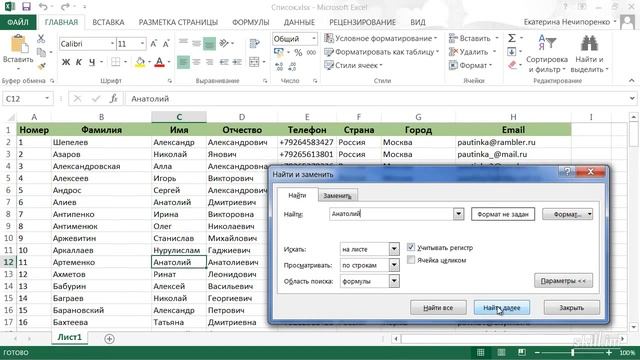Switch to the ДАННЫЕ ribbon tab
The height and width of the screenshot is (360, 640).
(299, 22)
